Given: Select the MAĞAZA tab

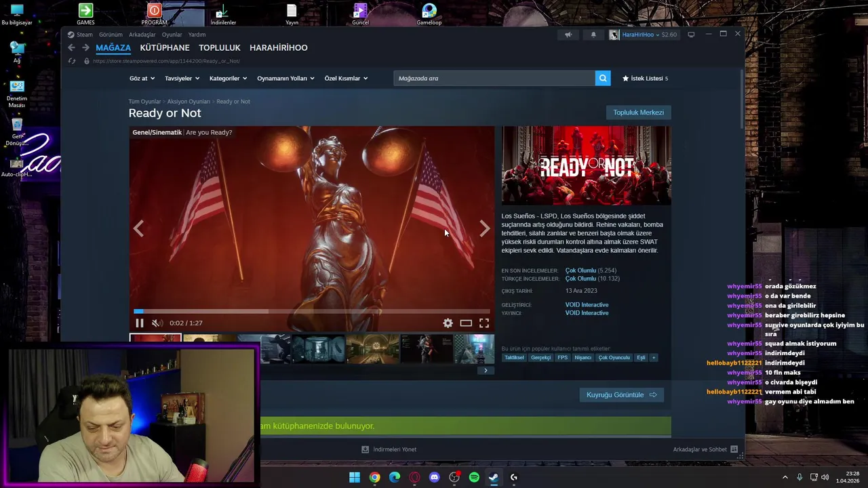Looking at the screenshot, I should [x=113, y=47].
